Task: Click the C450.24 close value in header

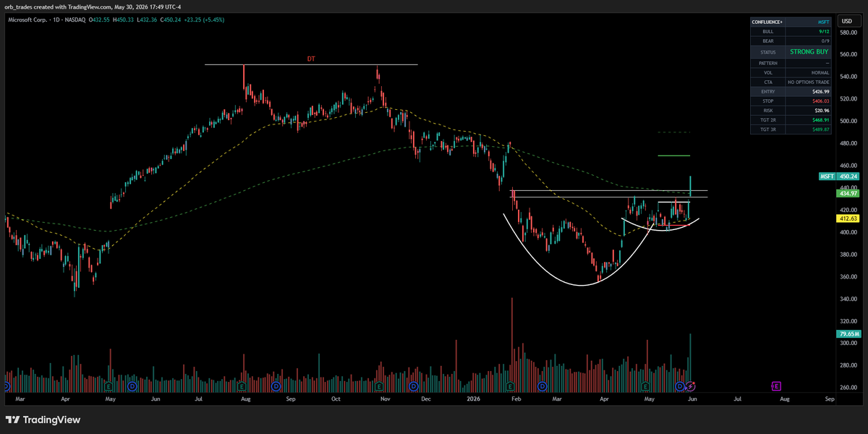Action: [172, 20]
